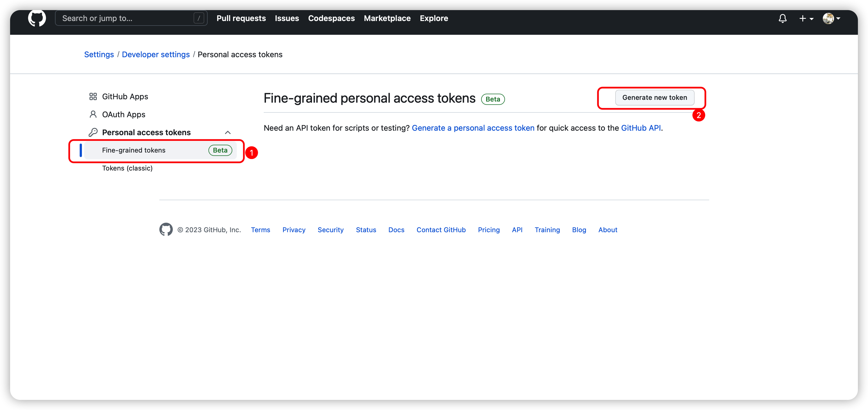
Task: Click the slash shortcut icon in search
Action: 199,19
